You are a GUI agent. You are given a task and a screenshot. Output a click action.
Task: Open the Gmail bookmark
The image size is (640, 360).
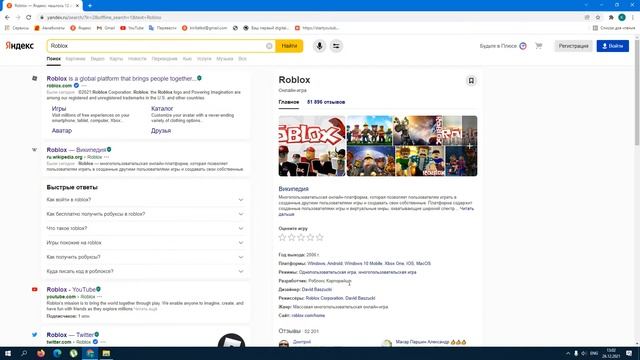pos(106,28)
